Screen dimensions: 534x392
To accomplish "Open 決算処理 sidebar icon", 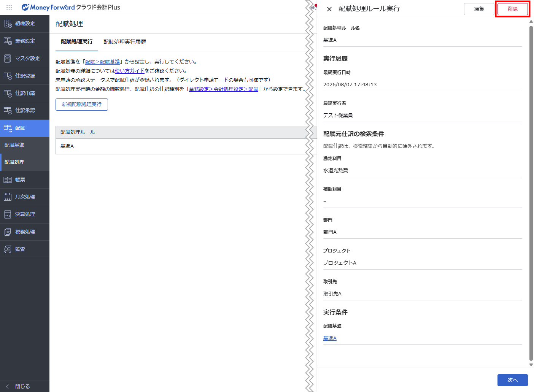I will [8, 214].
